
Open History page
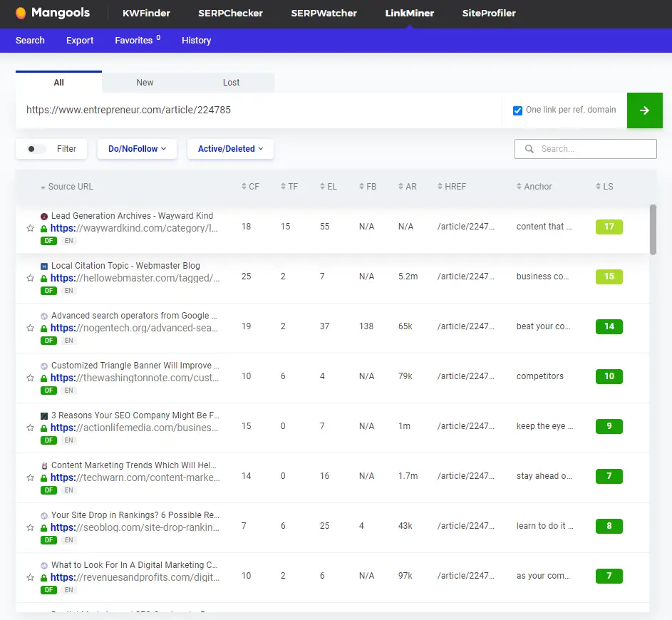196,41
